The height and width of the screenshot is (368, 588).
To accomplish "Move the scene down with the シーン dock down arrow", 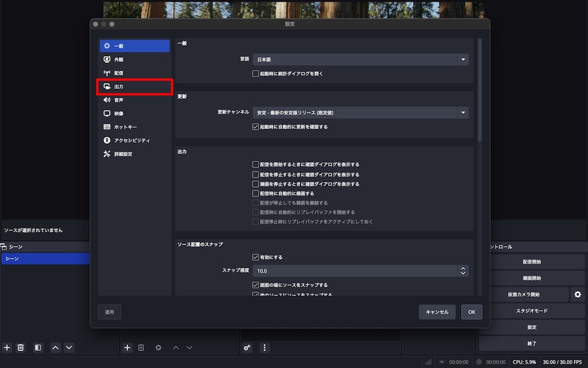I will 69,347.
